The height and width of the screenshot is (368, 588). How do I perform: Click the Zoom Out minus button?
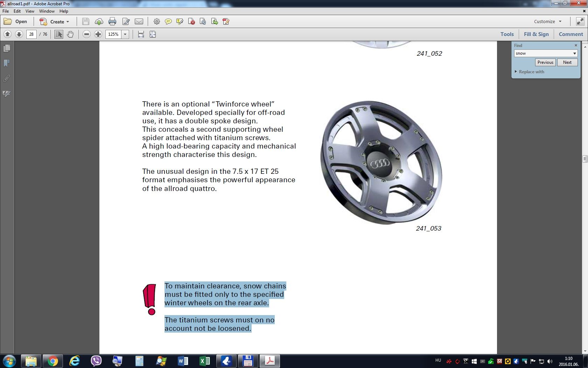click(86, 34)
